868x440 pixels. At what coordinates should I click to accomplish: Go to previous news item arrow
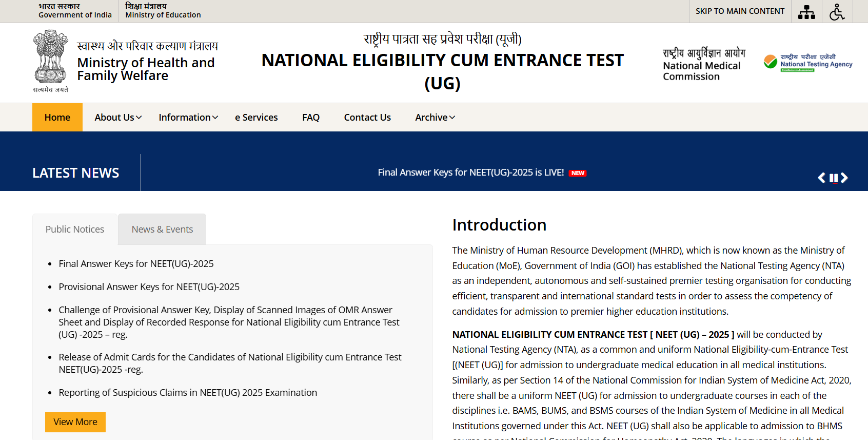pyautogui.click(x=822, y=178)
